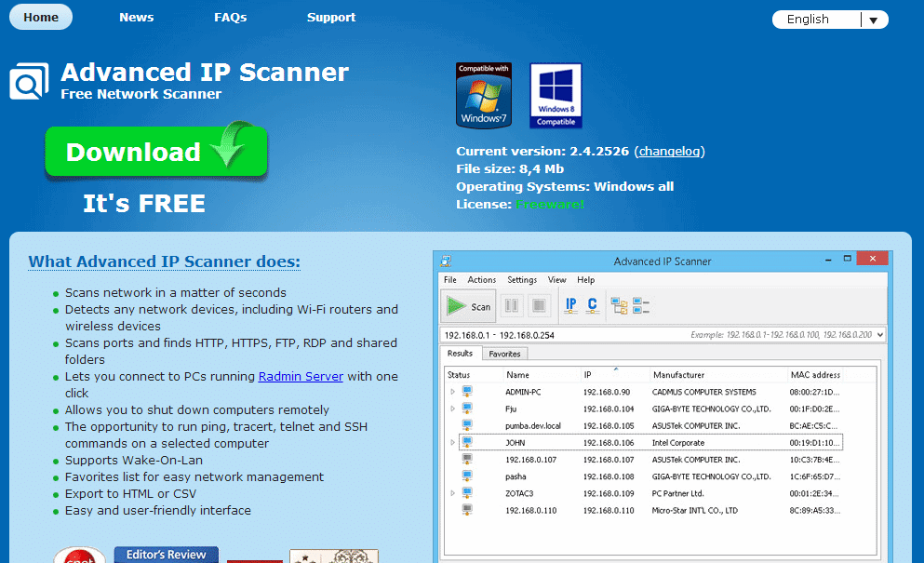Image resolution: width=924 pixels, height=563 pixels.
Task: Click the What Advanced IP Scanner does heading
Action: click(165, 261)
